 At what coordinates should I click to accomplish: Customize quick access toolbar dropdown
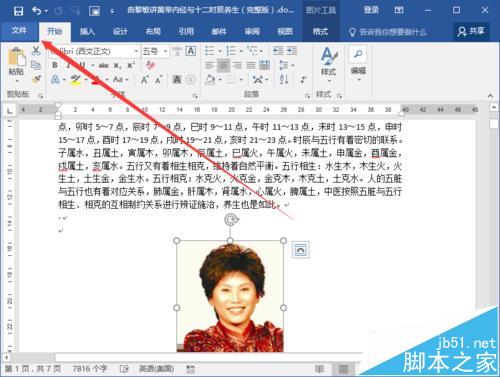[112, 11]
